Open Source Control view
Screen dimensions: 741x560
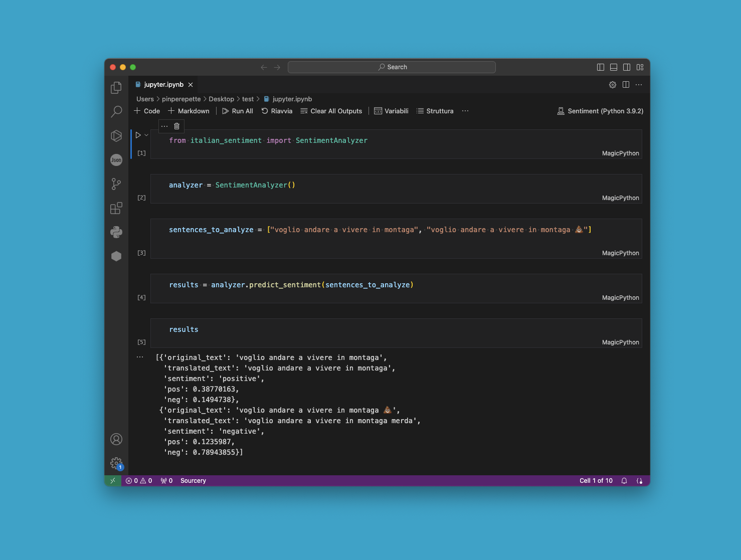116,184
